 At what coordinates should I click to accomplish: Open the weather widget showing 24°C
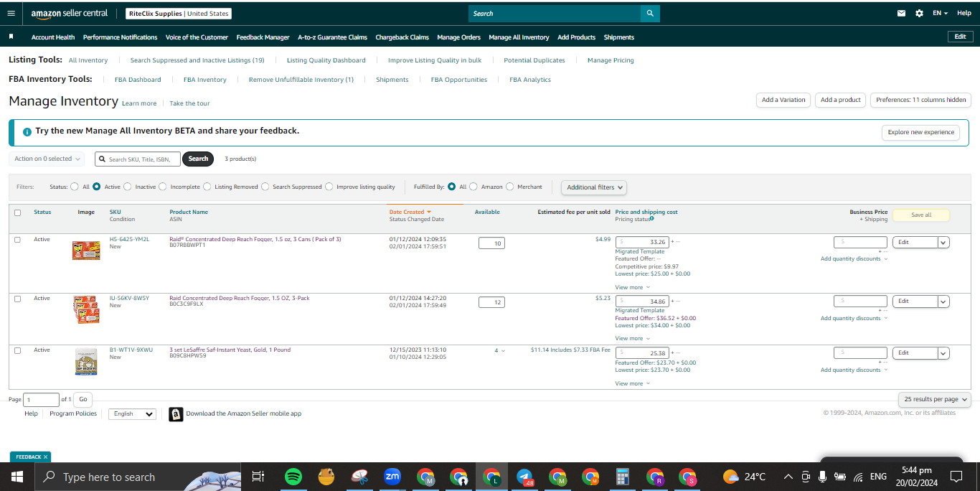click(745, 477)
